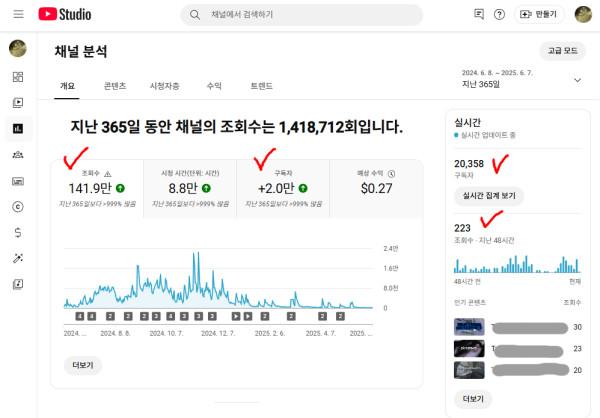Viewport: 600px width, 418px height.
Task: Open the 지난 365일 date range dropdown
Action: [522, 79]
